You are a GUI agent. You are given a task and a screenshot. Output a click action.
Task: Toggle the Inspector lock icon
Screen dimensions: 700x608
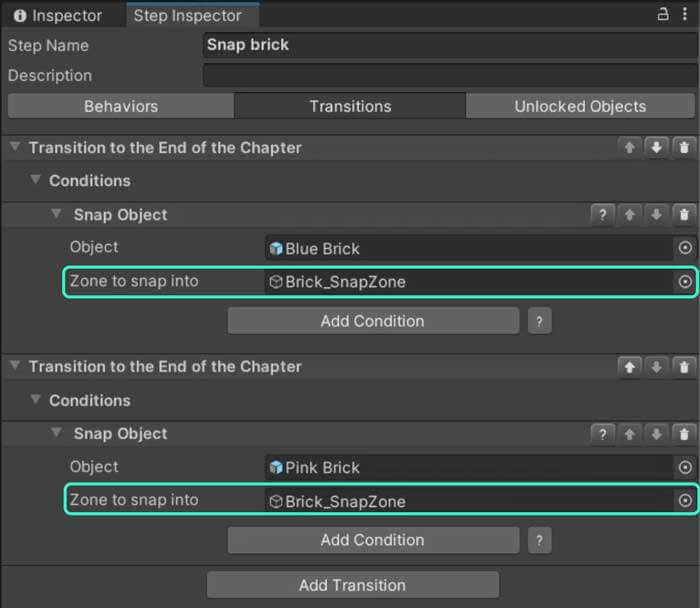[662, 15]
